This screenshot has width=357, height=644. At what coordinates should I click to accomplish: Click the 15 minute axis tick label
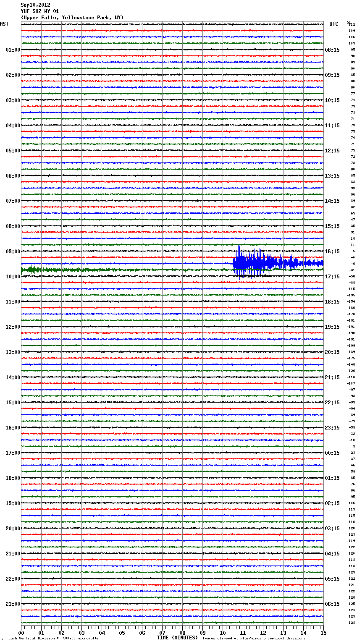point(323,633)
